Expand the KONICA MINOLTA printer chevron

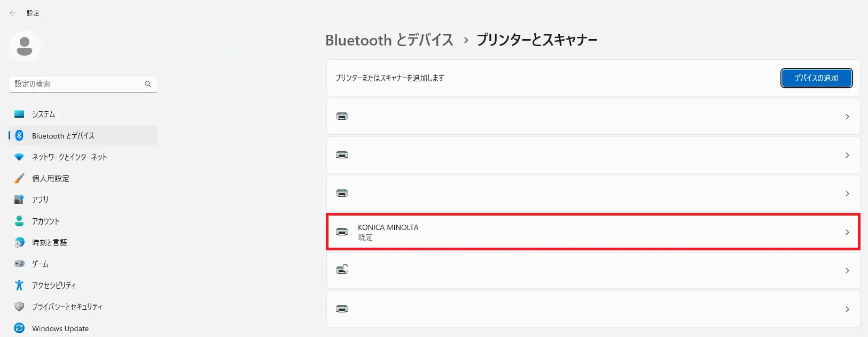[847, 232]
